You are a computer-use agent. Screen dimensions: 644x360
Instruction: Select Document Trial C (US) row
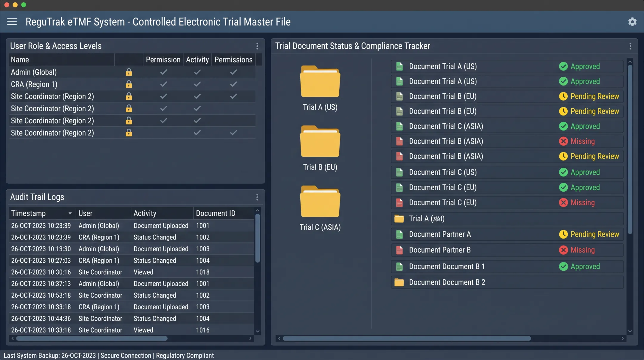click(x=507, y=172)
